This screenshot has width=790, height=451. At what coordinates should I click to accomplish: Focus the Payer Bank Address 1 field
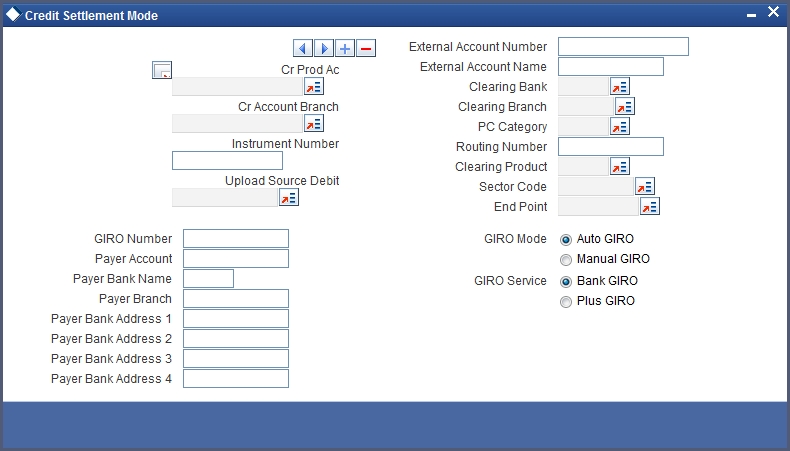(x=236, y=318)
